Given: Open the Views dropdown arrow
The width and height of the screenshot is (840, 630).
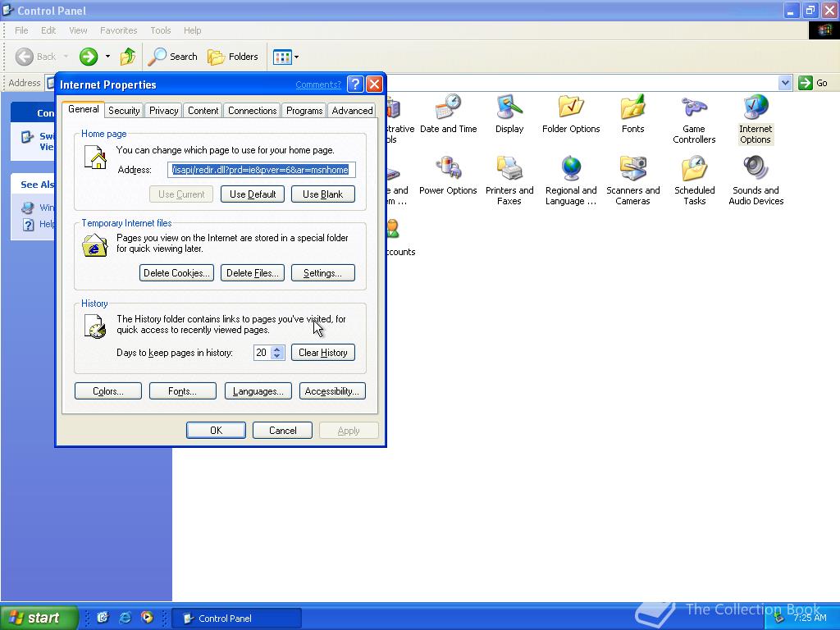Looking at the screenshot, I should pos(296,57).
